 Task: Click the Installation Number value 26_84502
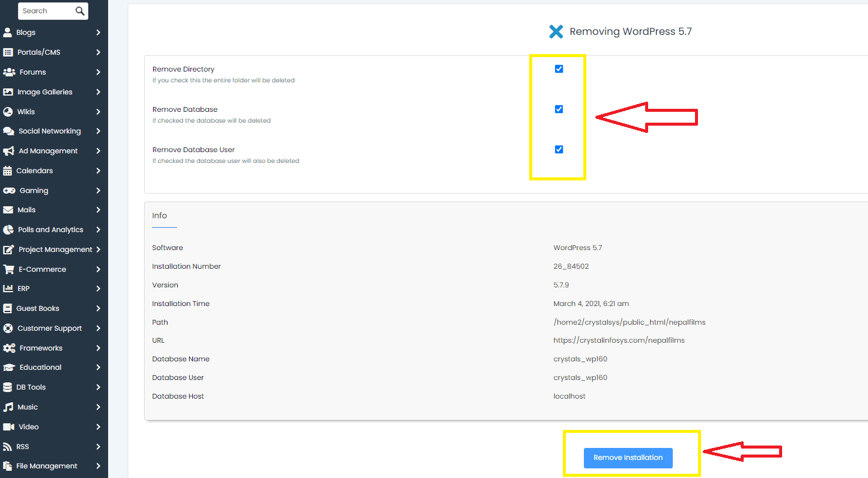571,266
